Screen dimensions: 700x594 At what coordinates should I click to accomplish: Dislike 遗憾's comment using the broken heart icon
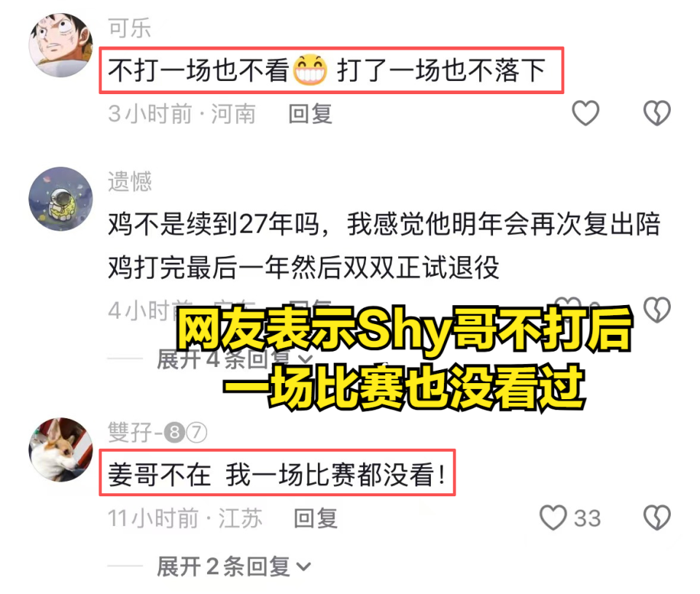(x=657, y=309)
